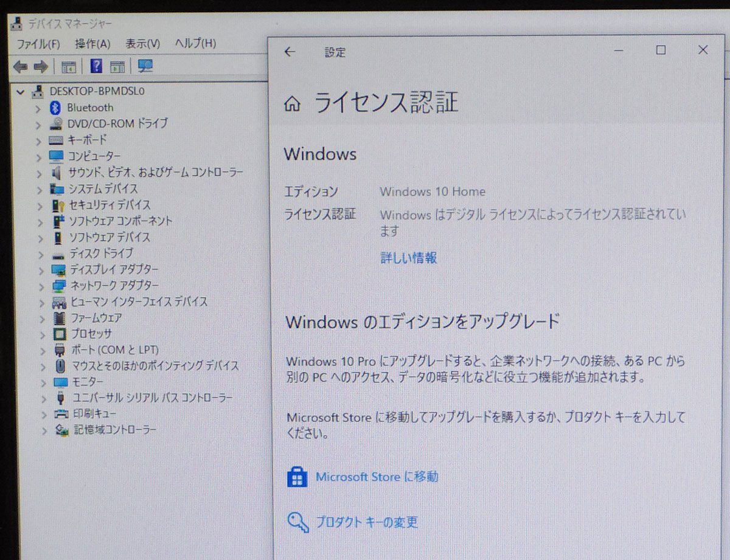
Task: Click the firmware (ファームウェア) chip icon
Action: tap(60, 318)
